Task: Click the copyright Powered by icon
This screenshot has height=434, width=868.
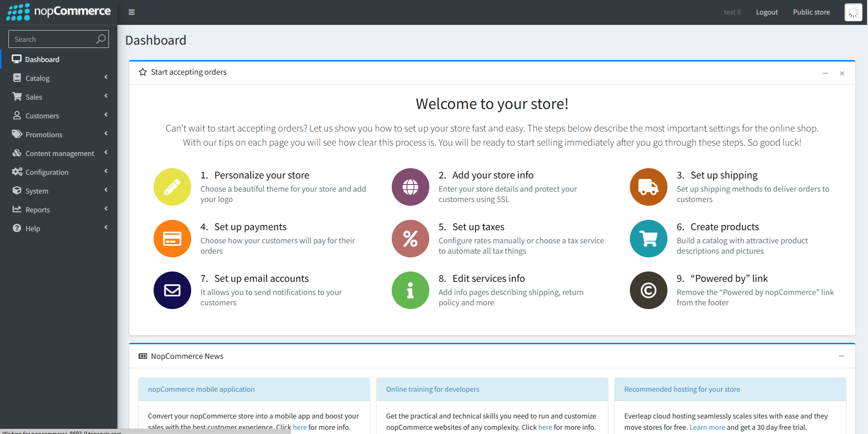Action: (649, 290)
